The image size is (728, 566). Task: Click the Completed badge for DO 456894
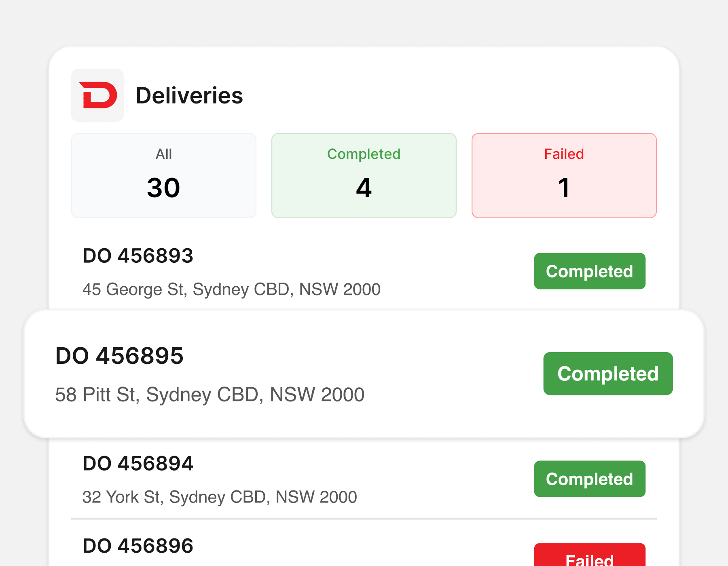[590, 479]
